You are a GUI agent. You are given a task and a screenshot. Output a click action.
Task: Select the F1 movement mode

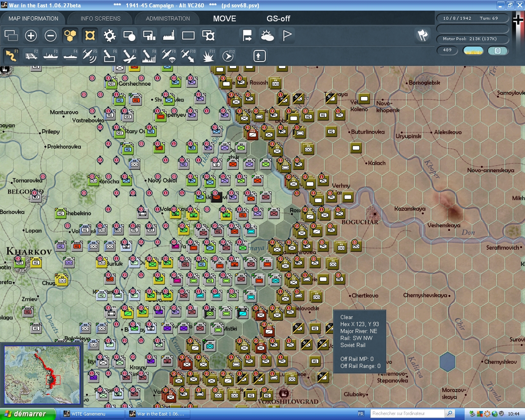point(11,55)
